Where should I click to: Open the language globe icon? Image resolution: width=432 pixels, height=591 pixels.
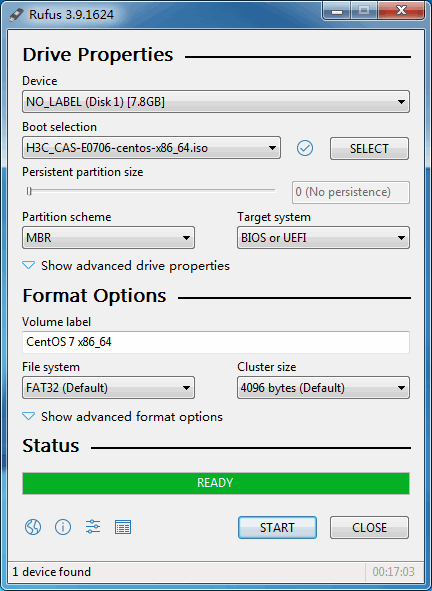pos(33,527)
